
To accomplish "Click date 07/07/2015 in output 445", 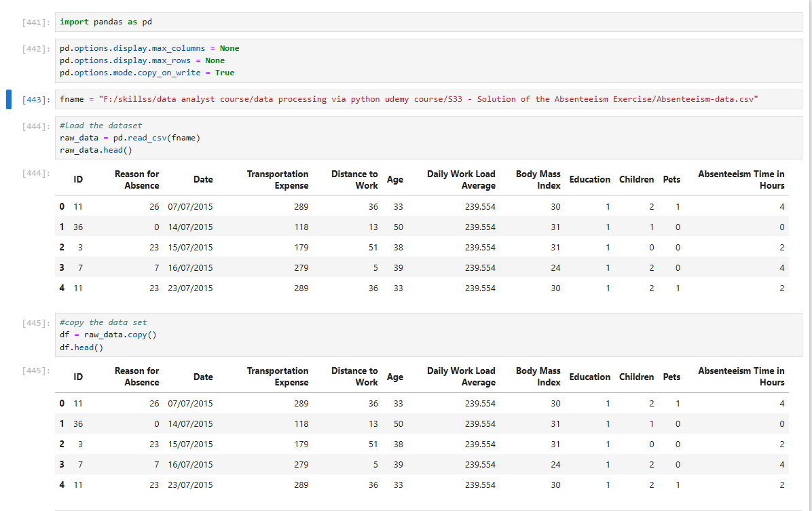I will tap(190, 403).
